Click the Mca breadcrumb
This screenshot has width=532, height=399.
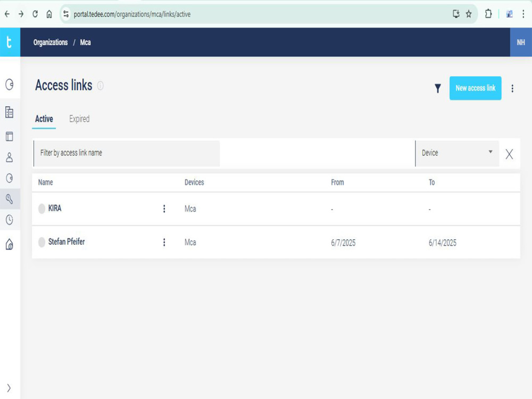[x=86, y=43]
